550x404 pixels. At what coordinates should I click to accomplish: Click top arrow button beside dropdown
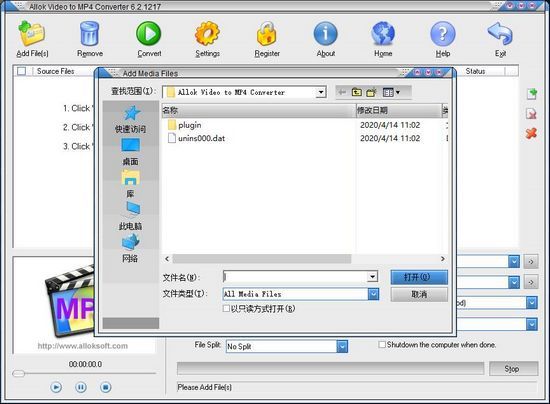click(531, 262)
